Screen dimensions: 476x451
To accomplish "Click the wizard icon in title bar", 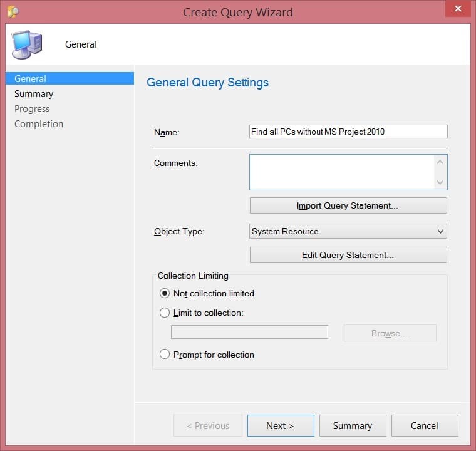I will coord(13,12).
